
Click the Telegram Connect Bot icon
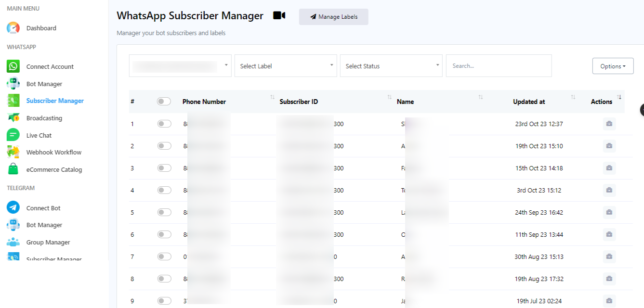[x=13, y=208]
